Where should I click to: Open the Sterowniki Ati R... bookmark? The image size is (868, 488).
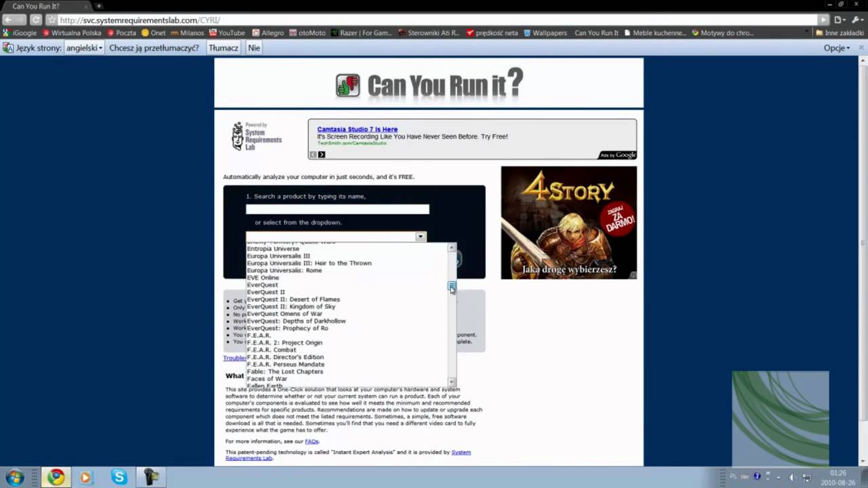click(429, 33)
